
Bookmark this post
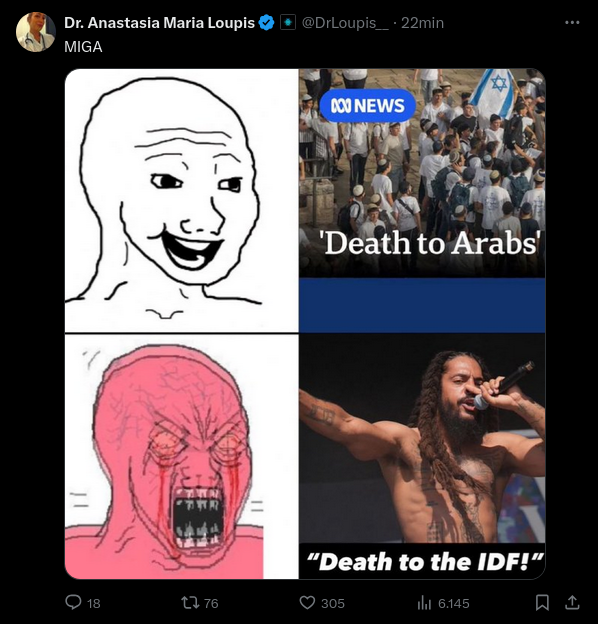click(542, 603)
